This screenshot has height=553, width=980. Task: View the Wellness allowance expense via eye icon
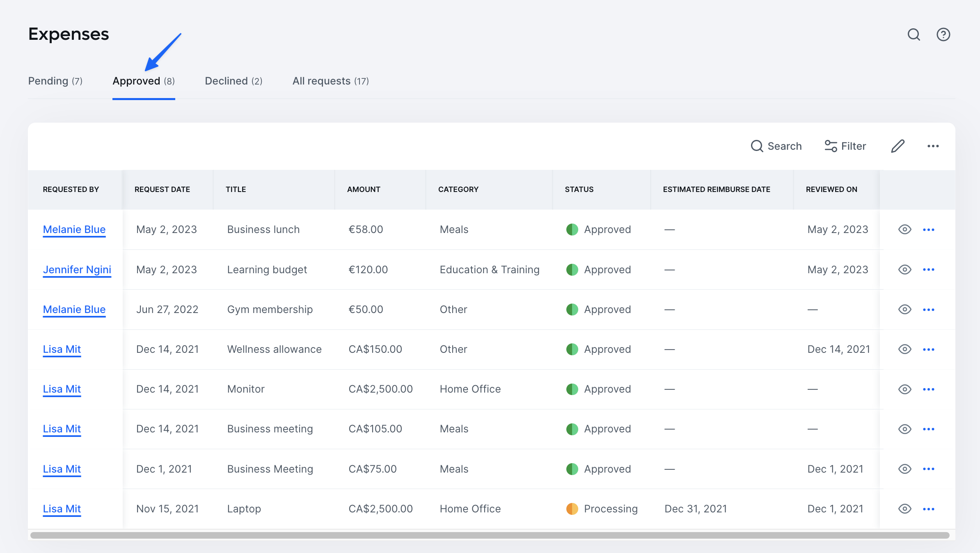(905, 349)
